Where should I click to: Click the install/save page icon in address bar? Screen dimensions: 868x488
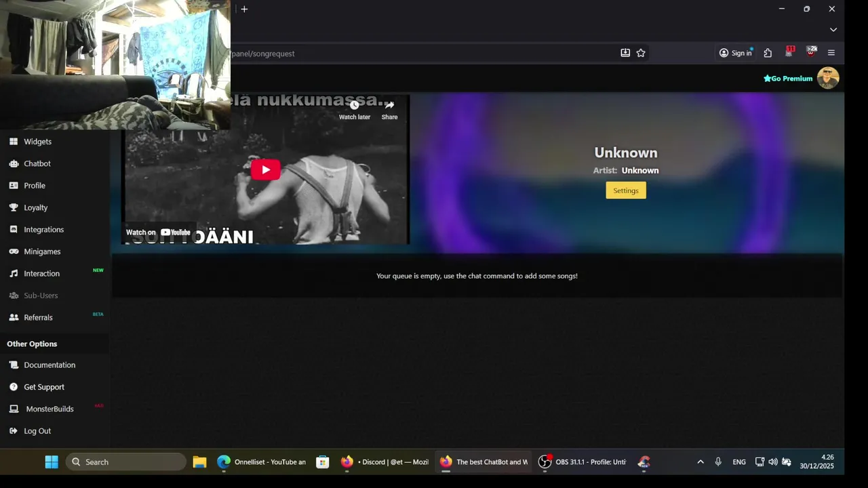pos(625,53)
